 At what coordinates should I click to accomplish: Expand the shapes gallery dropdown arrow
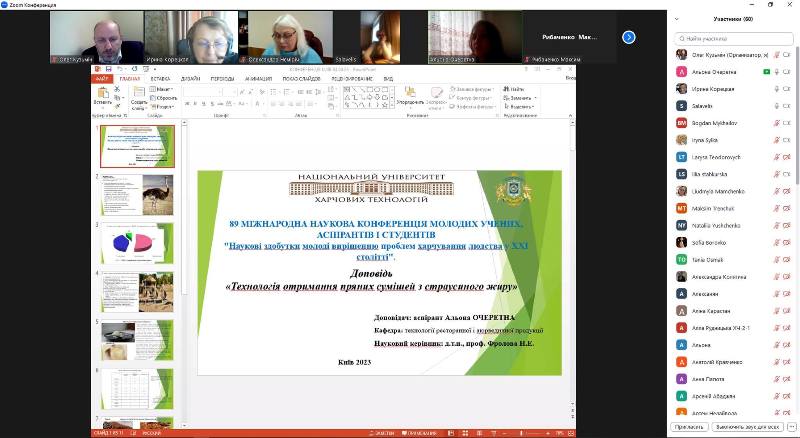click(392, 106)
